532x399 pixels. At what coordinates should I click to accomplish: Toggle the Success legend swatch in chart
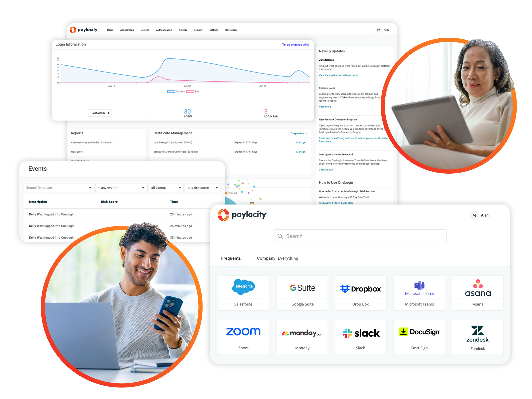point(171,91)
